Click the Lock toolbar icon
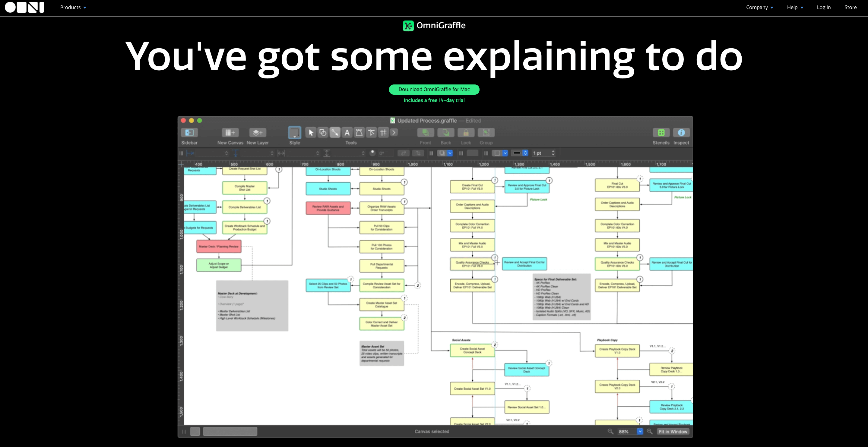This screenshot has width=868, height=447. coord(466,132)
